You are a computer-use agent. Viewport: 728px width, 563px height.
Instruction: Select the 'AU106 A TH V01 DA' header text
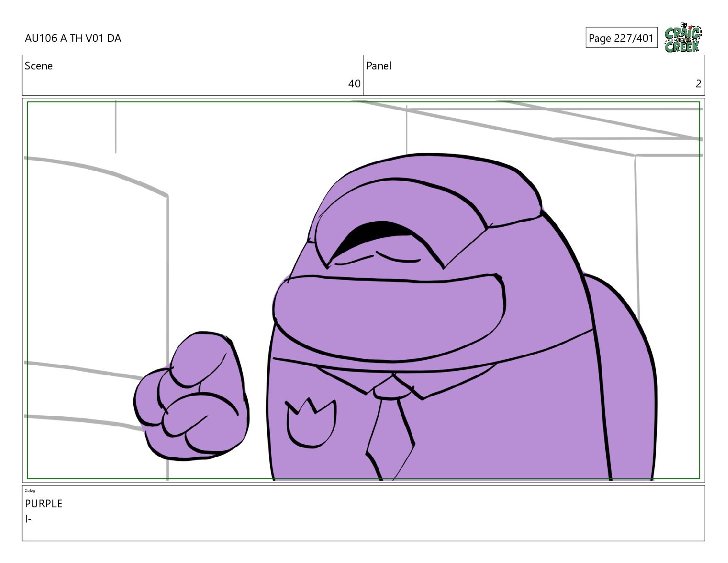click(x=73, y=38)
